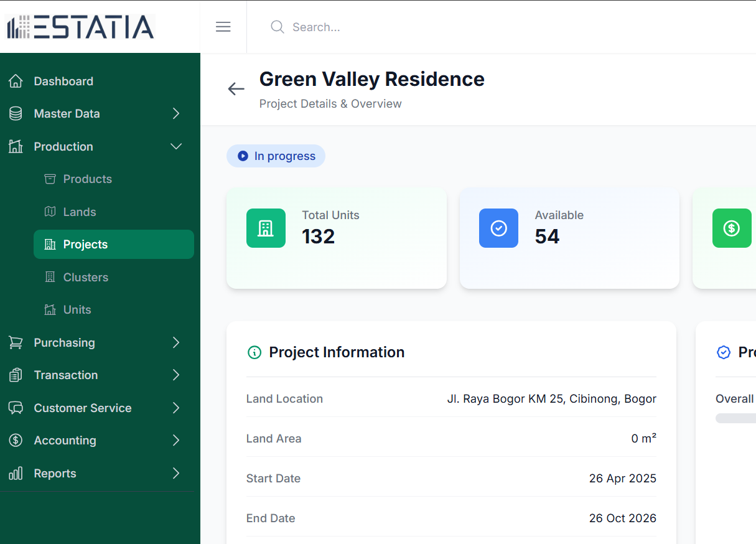Image resolution: width=756 pixels, height=544 pixels.
Task: Collapse the Production menu chevron
Action: (176, 146)
